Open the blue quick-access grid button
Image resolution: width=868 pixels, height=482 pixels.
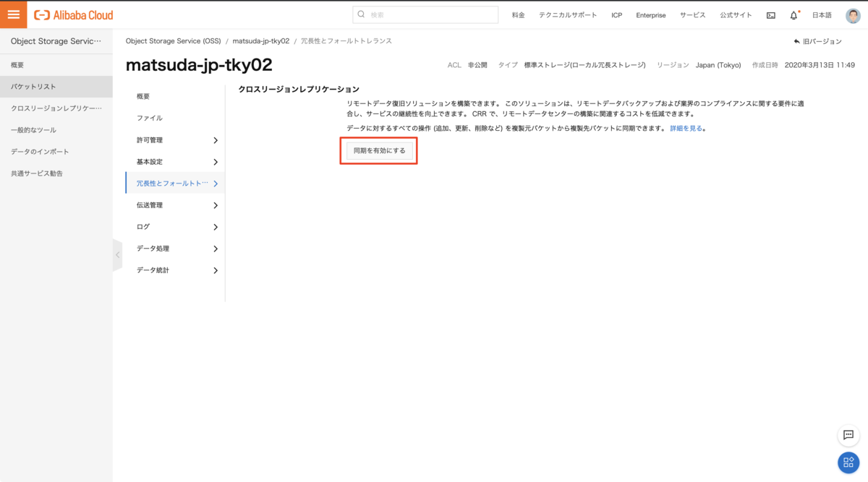click(x=848, y=462)
